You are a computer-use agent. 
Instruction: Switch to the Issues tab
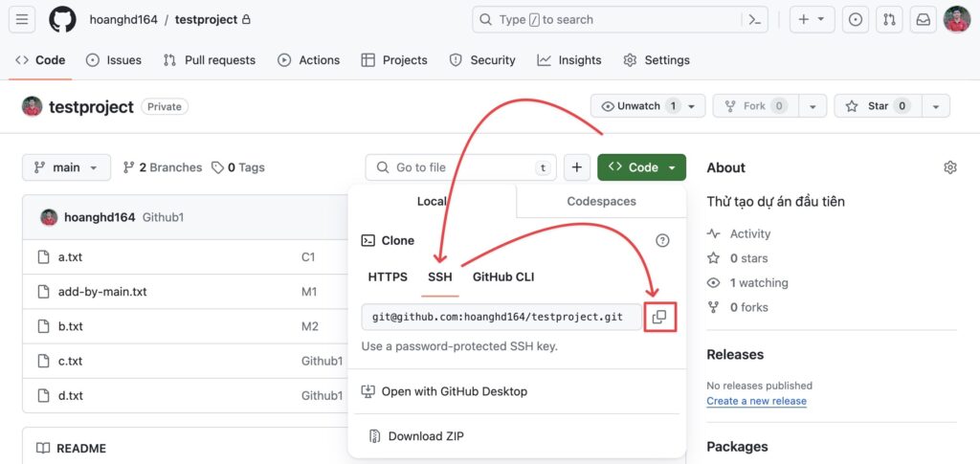point(114,60)
